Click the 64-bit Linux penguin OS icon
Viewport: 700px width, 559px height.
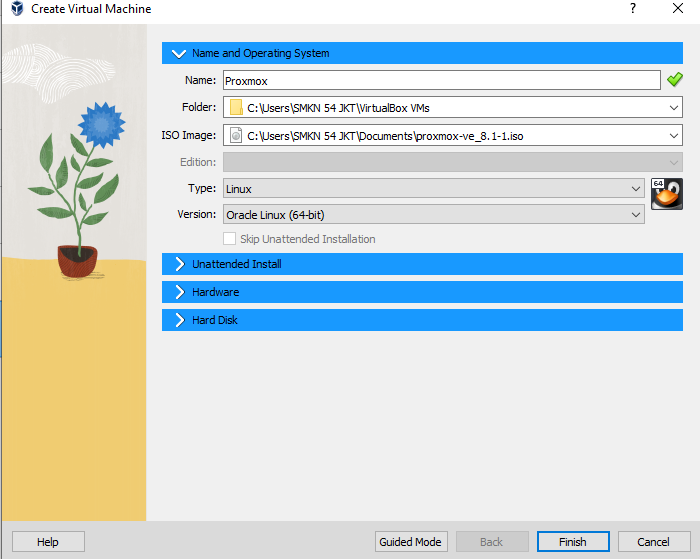coord(667,194)
